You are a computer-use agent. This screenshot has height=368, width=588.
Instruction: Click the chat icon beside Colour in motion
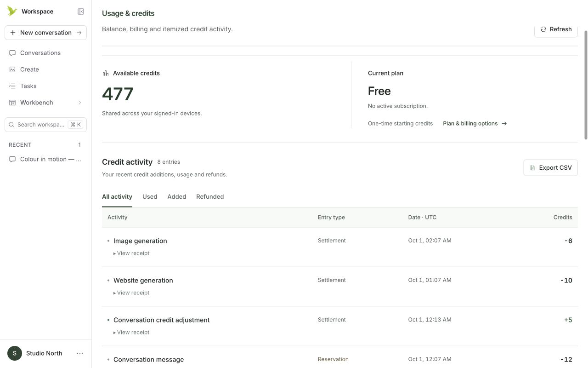click(12, 159)
